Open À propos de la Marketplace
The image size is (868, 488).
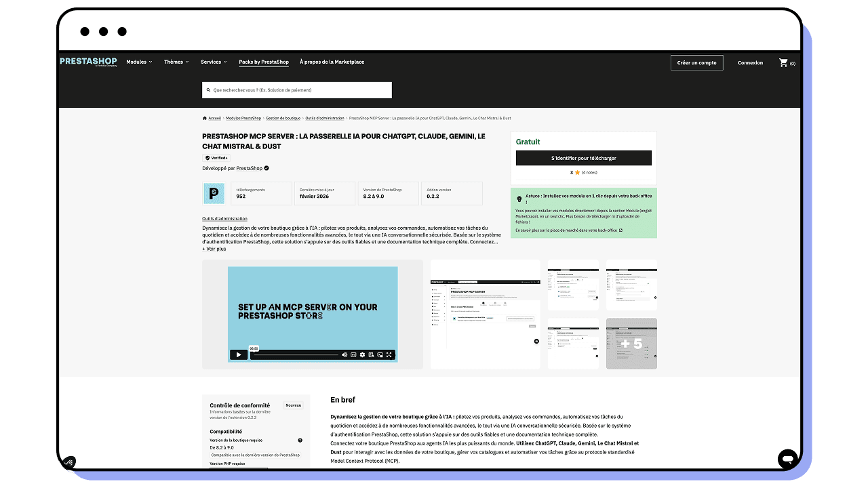pos(332,62)
